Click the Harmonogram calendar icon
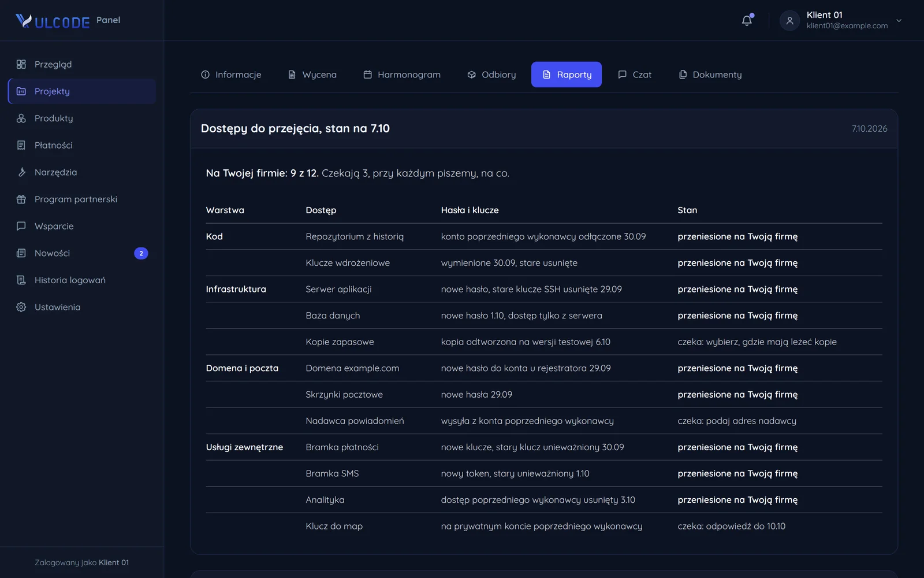The height and width of the screenshot is (578, 924). [367, 75]
